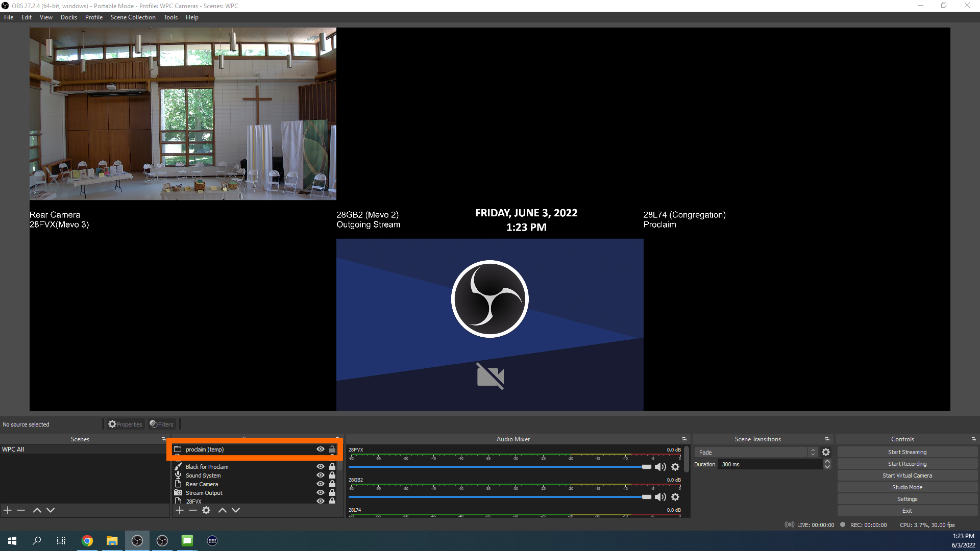Click the Start Streaming button
The width and height of the screenshot is (980, 551).
(x=906, y=452)
